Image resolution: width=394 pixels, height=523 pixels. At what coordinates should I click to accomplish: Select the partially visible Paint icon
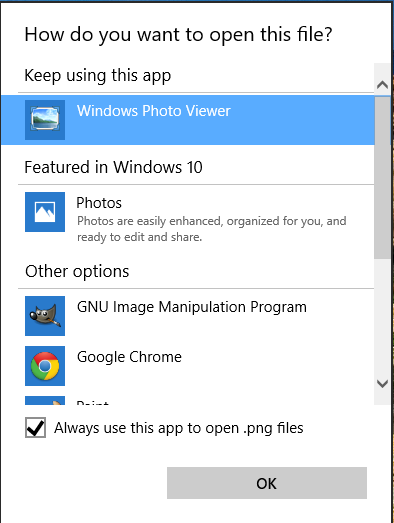pos(45,401)
